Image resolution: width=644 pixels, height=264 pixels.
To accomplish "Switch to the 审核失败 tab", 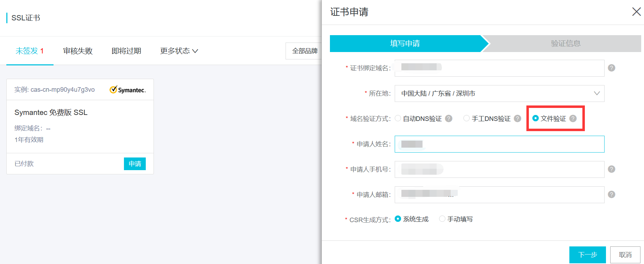I will 78,51.
